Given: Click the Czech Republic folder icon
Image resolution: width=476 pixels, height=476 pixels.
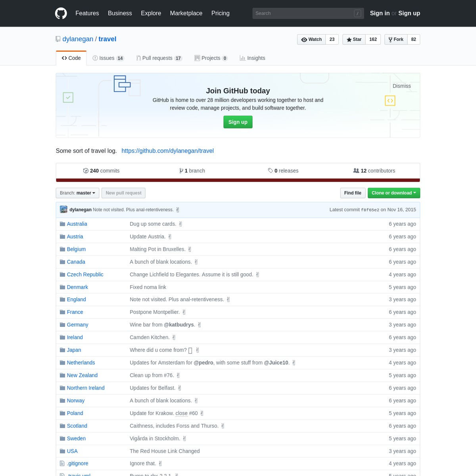Looking at the screenshot, I should (x=62, y=274).
